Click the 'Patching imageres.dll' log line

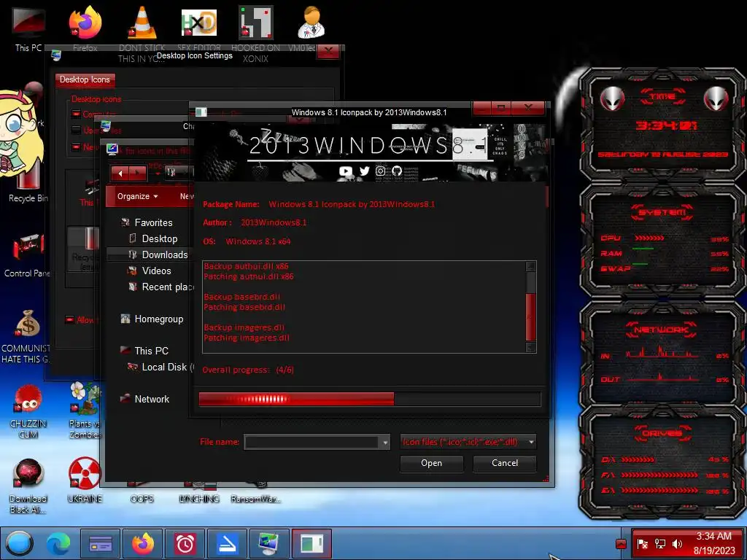pyautogui.click(x=247, y=338)
